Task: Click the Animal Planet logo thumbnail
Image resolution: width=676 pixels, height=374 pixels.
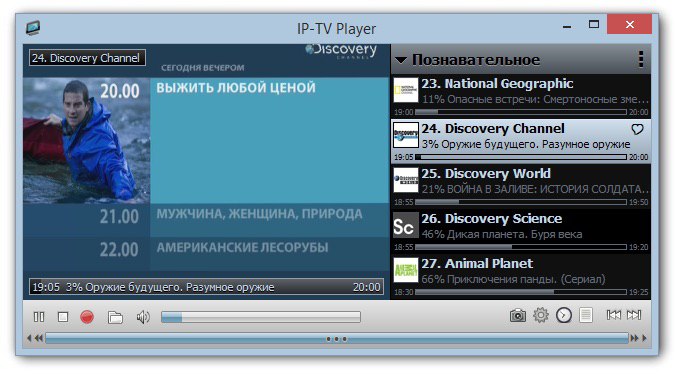Action: [x=406, y=270]
